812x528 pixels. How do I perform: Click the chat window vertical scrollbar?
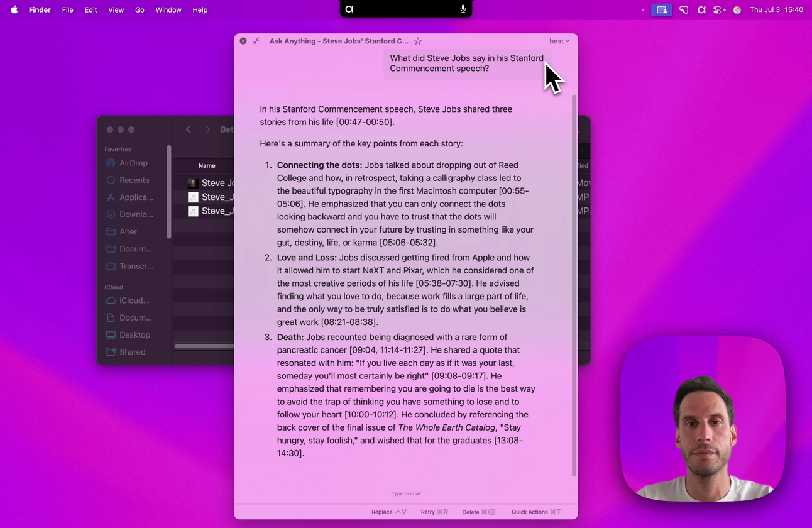tap(573, 286)
